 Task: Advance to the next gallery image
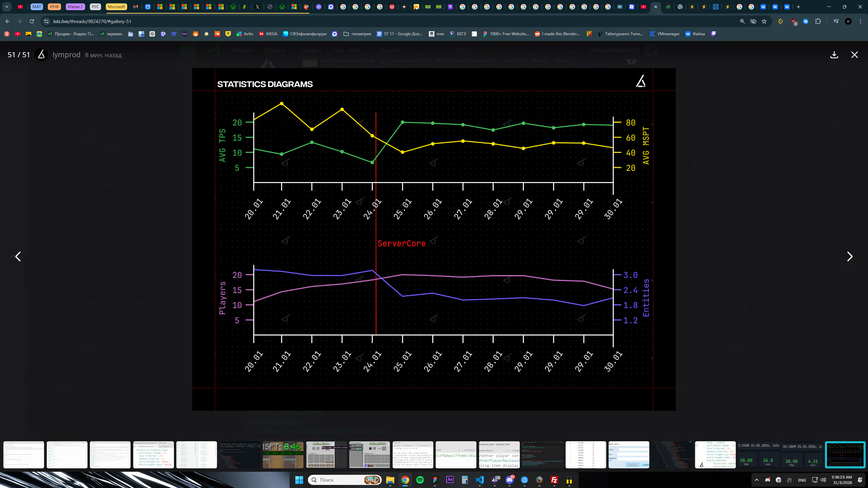tap(849, 257)
